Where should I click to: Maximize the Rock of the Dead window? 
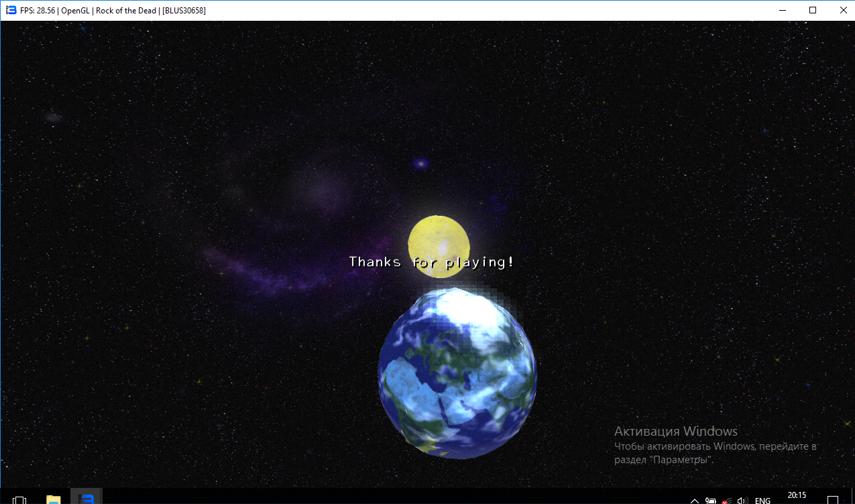pos(813,10)
